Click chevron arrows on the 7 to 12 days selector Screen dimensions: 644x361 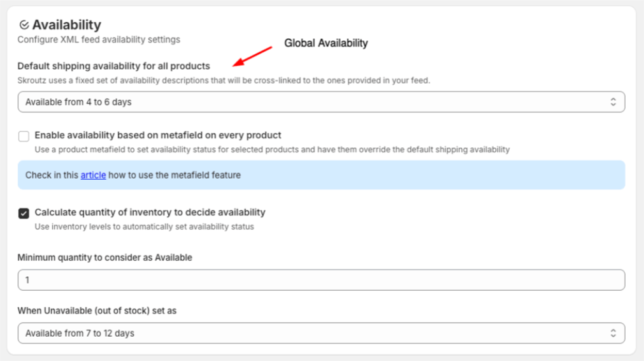(613, 333)
